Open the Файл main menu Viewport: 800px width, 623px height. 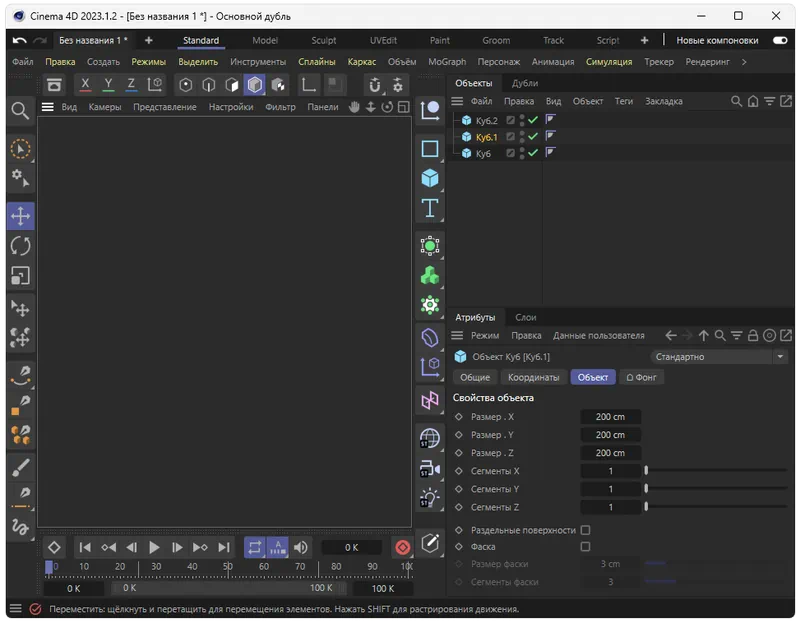tap(23, 62)
